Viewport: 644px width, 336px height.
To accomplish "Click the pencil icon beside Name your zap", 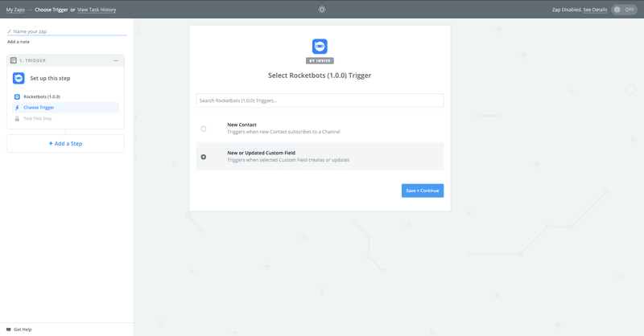I will tap(9, 31).
